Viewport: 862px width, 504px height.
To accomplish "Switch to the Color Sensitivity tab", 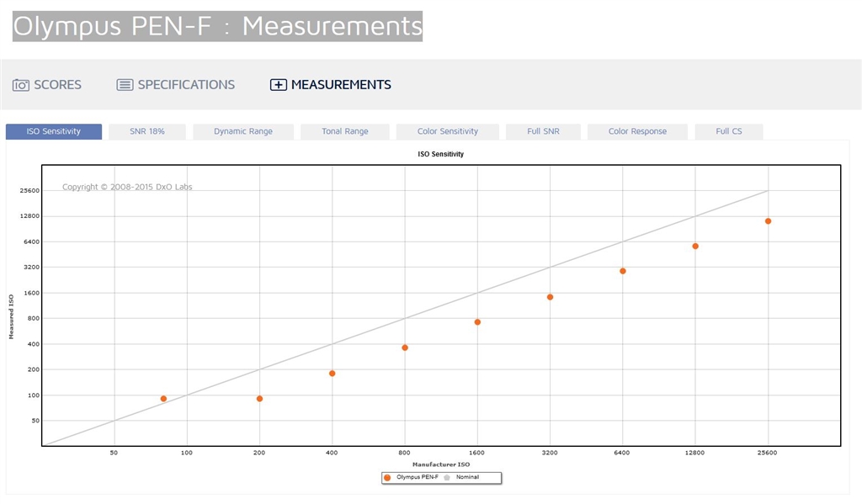I will click(x=448, y=131).
